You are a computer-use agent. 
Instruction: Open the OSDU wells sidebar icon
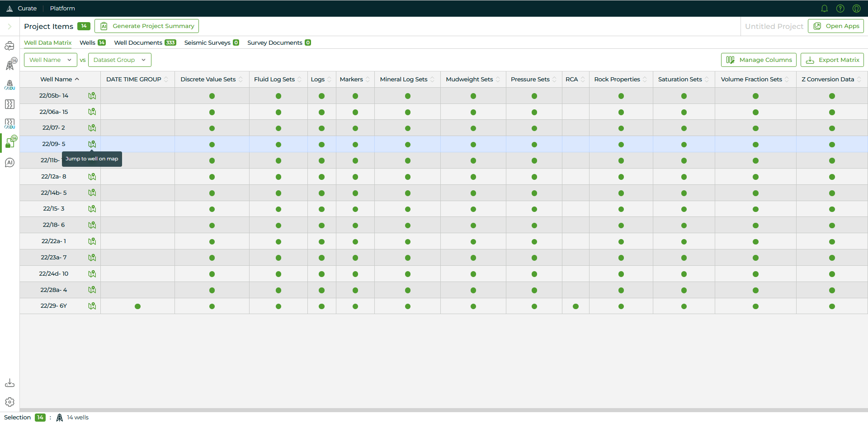tap(10, 85)
